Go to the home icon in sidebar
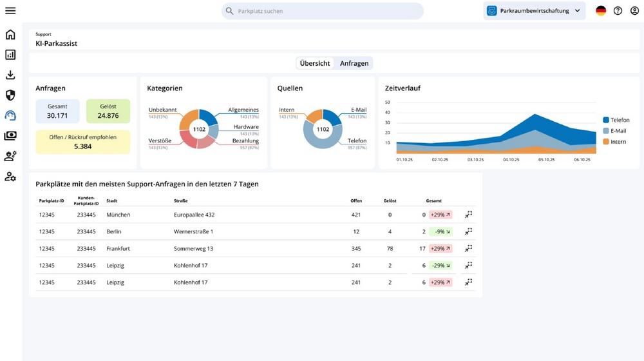The image size is (644, 361). coord(10,35)
